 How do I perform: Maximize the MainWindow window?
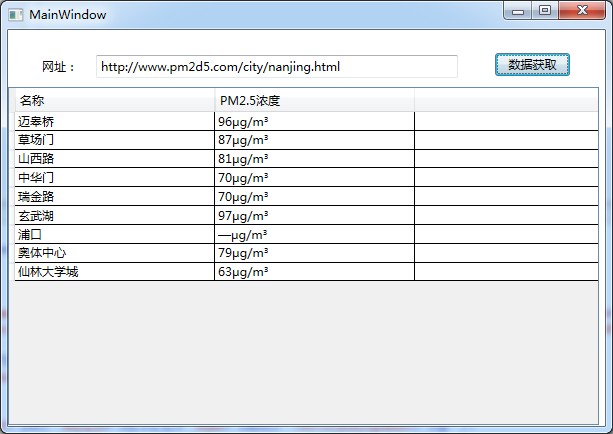click(x=545, y=11)
